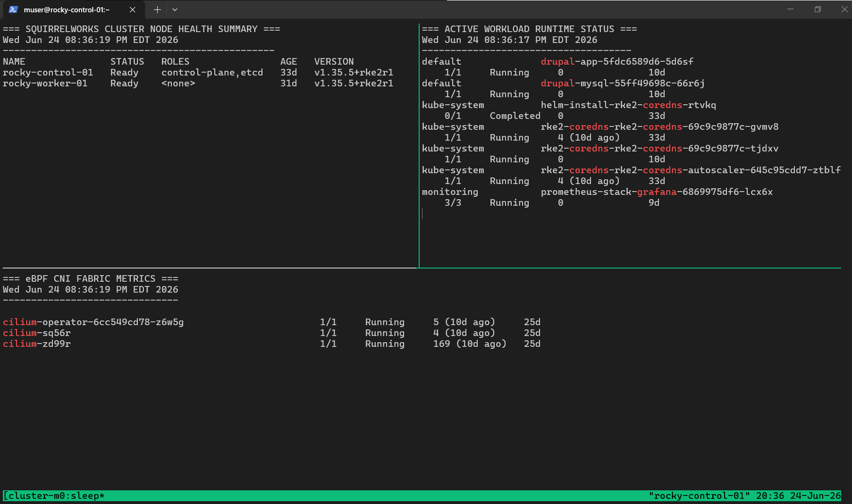Image resolution: width=852 pixels, height=504 pixels.
Task: Click pod helm-install-rke2-coredns-rtvkq
Action: 629,105
